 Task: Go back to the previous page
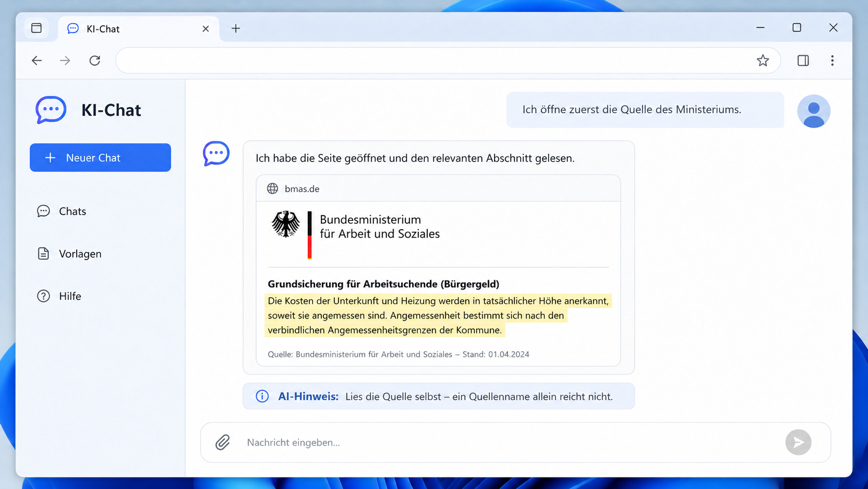click(37, 60)
